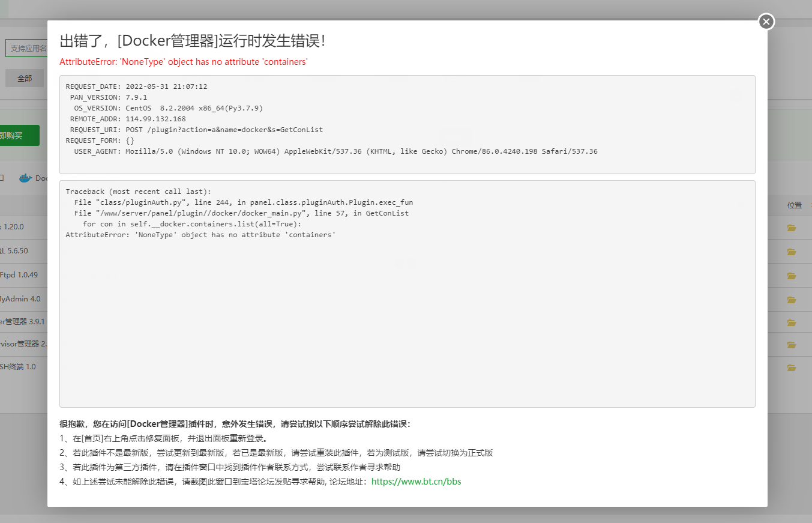Click the USER_AGENT Mozilla/5.0 line
Image resolution: width=812 pixels, height=523 pixels.
[335, 151]
